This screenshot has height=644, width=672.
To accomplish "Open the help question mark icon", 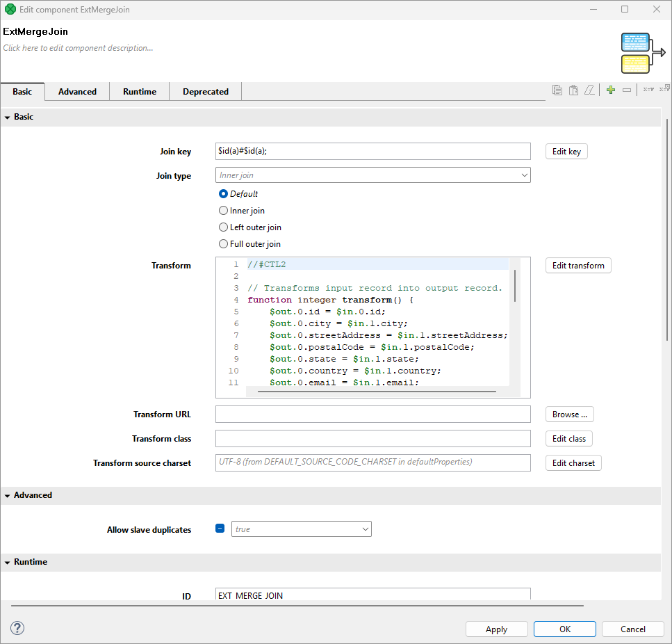I will 18,628.
